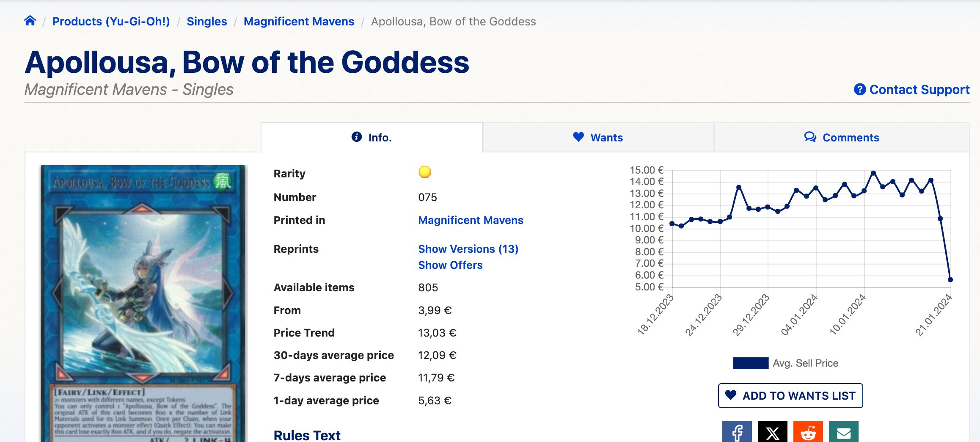Image resolution: width=980 pixels, height=442 pixels.
Task: Toggle Avg. Sell Price legend swatch
Action: [x=750, y=363]
